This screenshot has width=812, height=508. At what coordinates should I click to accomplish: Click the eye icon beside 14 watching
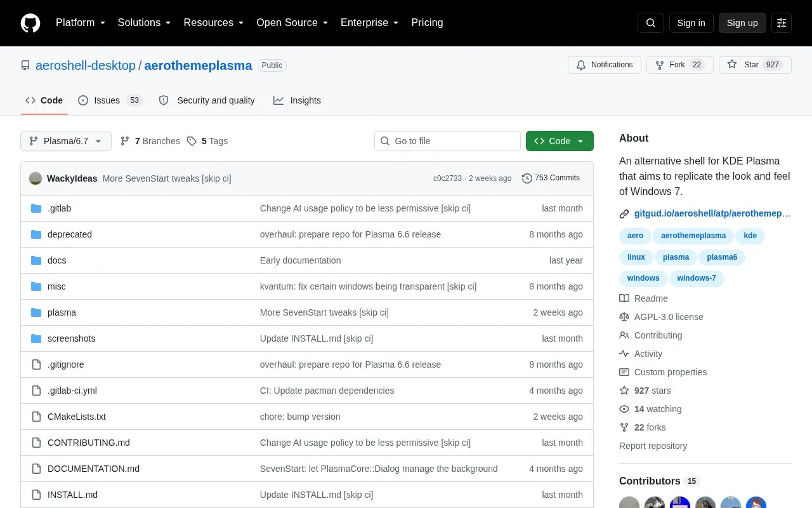click(624, 409)
